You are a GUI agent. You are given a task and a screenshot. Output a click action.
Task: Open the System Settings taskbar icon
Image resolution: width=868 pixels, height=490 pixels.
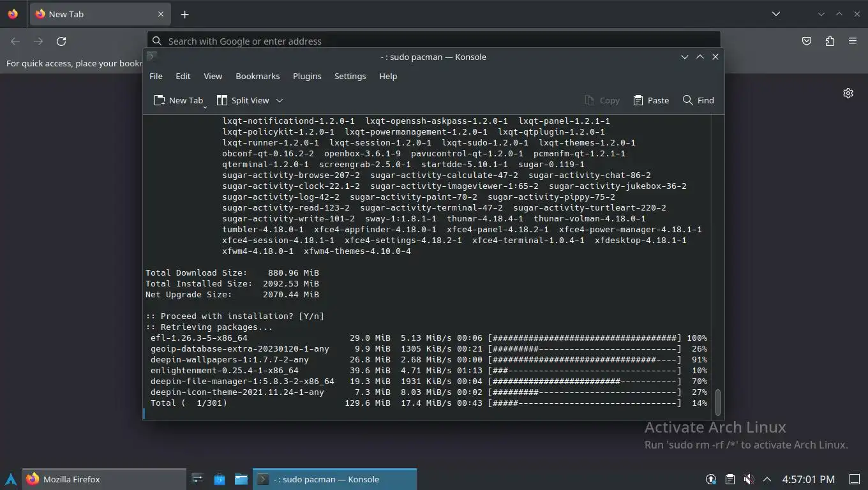click(198, 479)
